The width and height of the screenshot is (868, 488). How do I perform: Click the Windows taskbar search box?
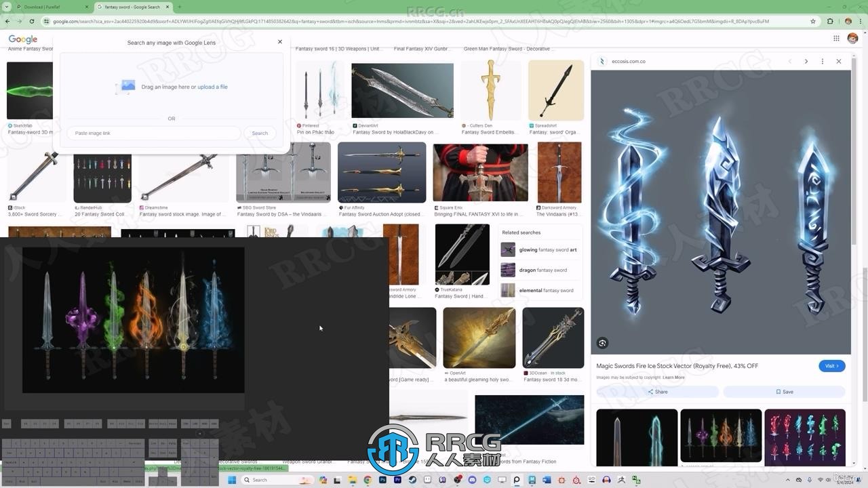pyautogui.click(x=277, y=480)
